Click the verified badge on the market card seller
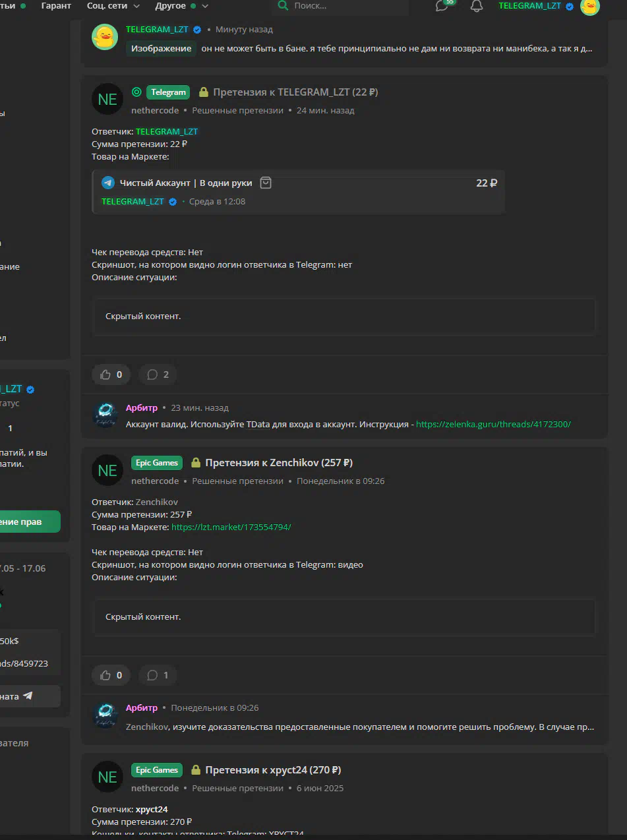This screenshot has width=627, height=840. [x=173, y=202]
